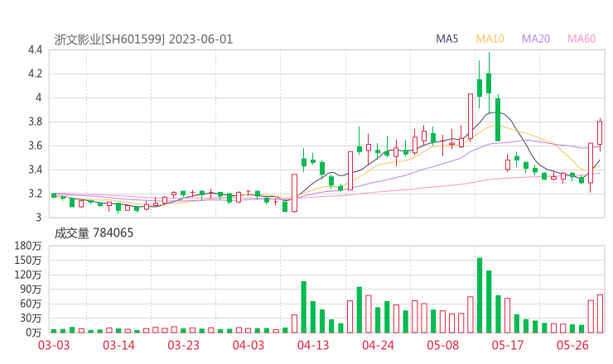Select the 05-26 date axis label
Viewport: 613px width, 364px height.
(572, 345)
